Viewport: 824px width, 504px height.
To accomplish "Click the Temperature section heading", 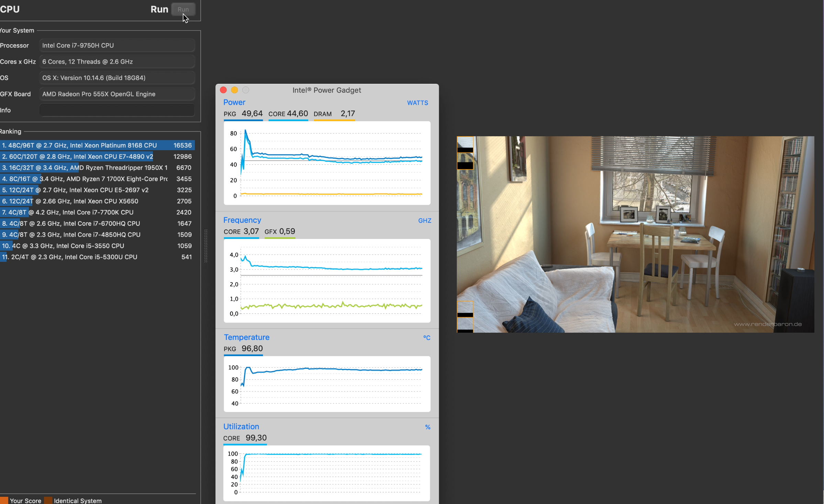I will [x=247, y=337].
